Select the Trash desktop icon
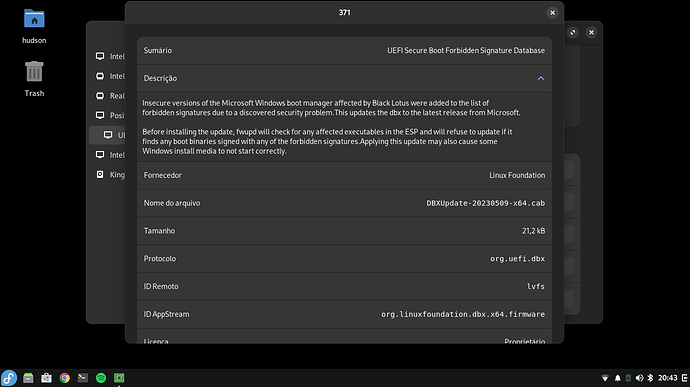This screenshot has height=387, width=690. tap(34, 79)
